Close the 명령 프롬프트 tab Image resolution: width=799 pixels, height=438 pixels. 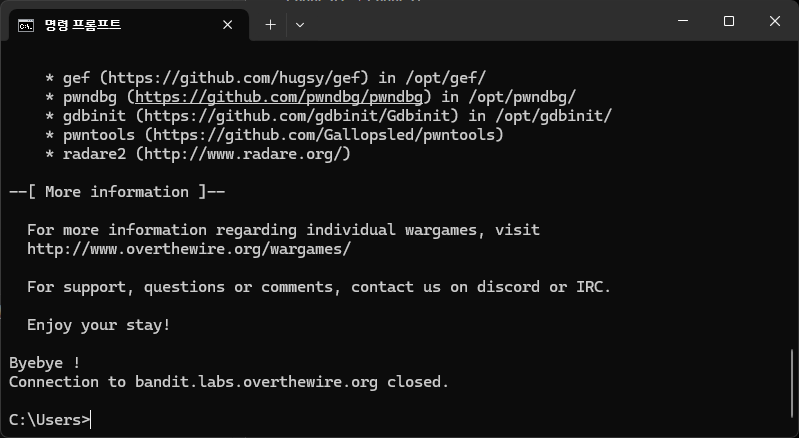click(x=227, y=25)
